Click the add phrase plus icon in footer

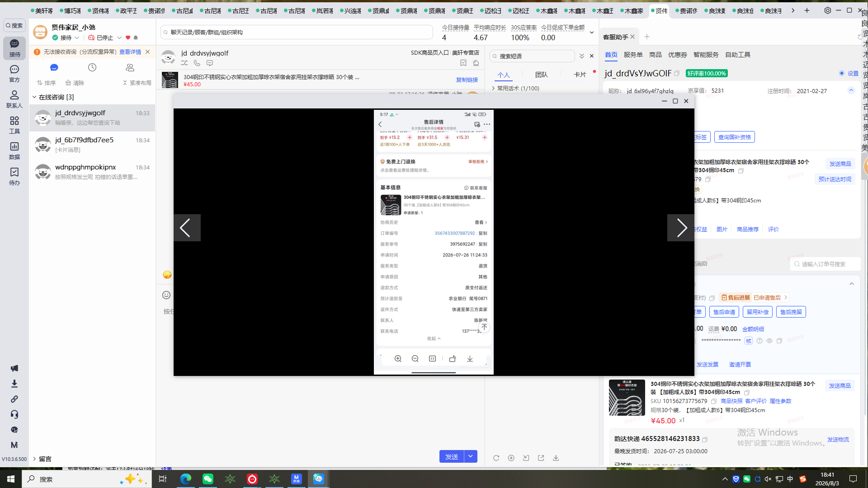point(511,458)
